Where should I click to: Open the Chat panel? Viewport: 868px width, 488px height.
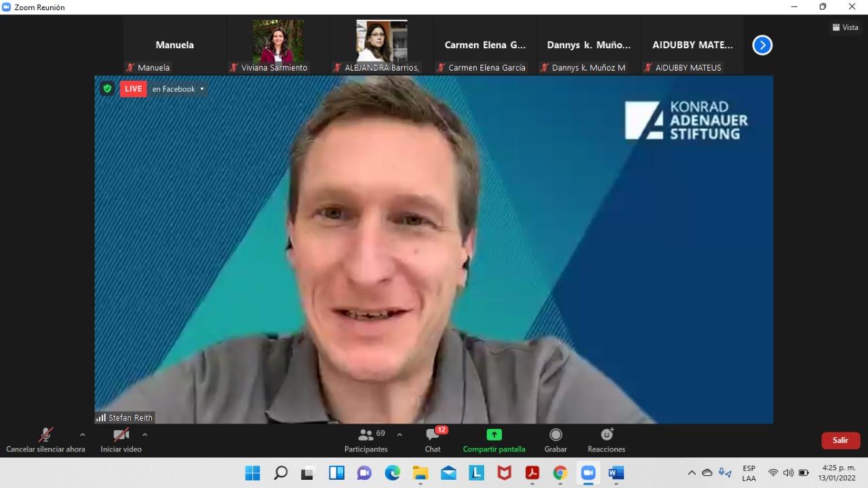[433, 440]
